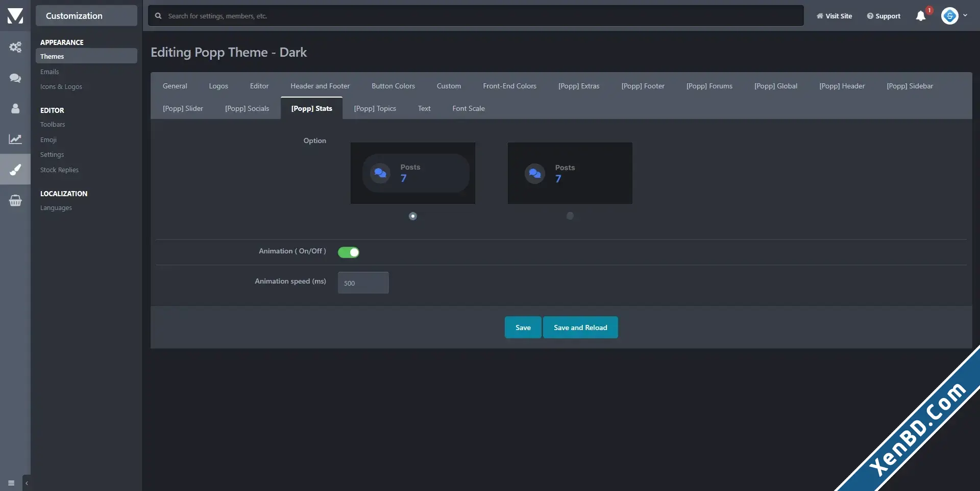This screenshot has width=980, height=491.
Task: Open Front-End Colors tab
Action: (x=509, y=86)
